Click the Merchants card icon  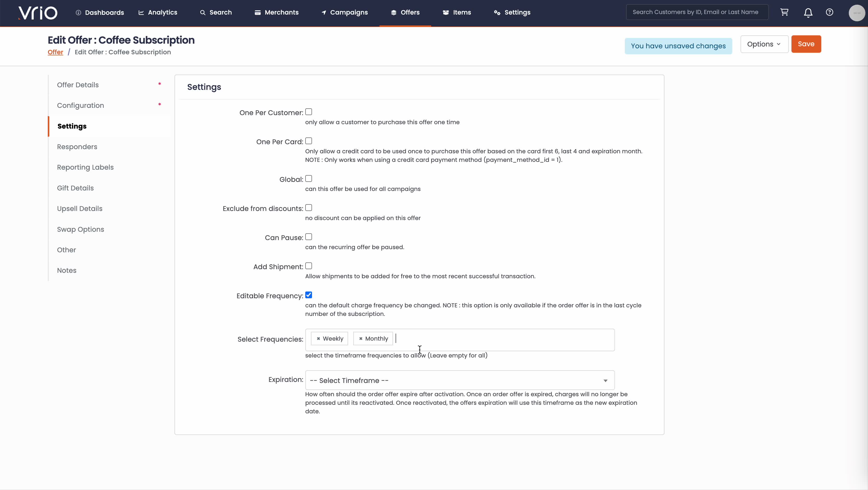point(257,12)
